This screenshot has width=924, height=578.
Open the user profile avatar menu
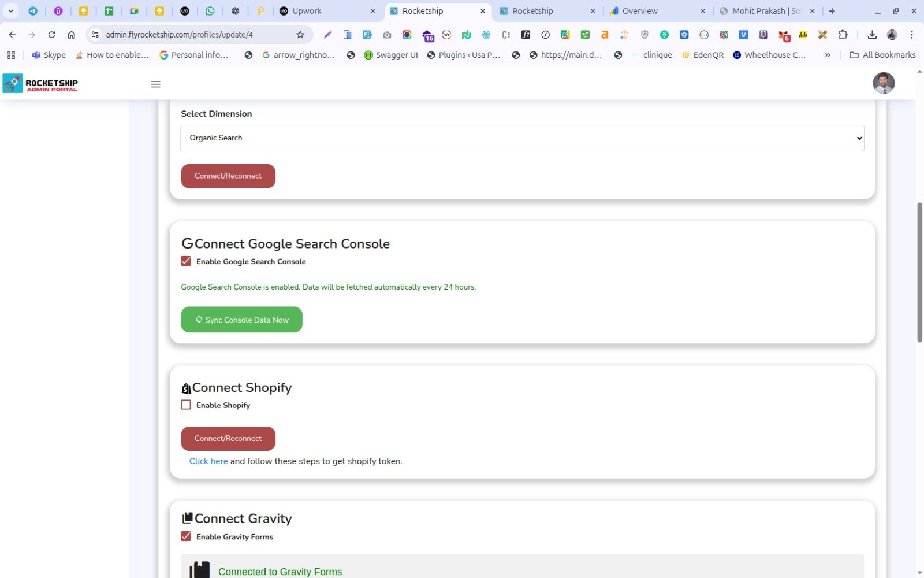pos(883,83)
